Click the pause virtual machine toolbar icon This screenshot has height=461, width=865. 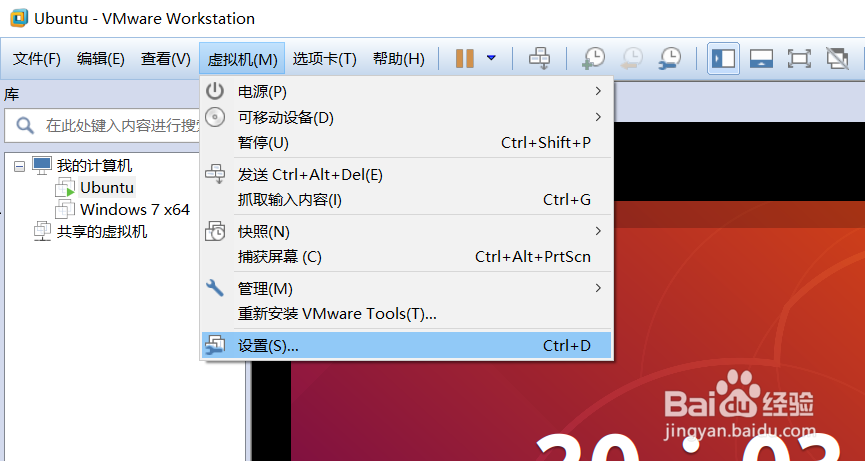pyautogui.click(x=464, y=58)
